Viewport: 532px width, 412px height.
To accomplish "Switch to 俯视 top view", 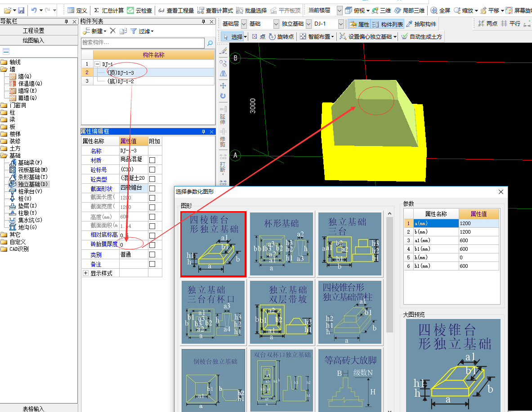I will [x=355, y=10].
